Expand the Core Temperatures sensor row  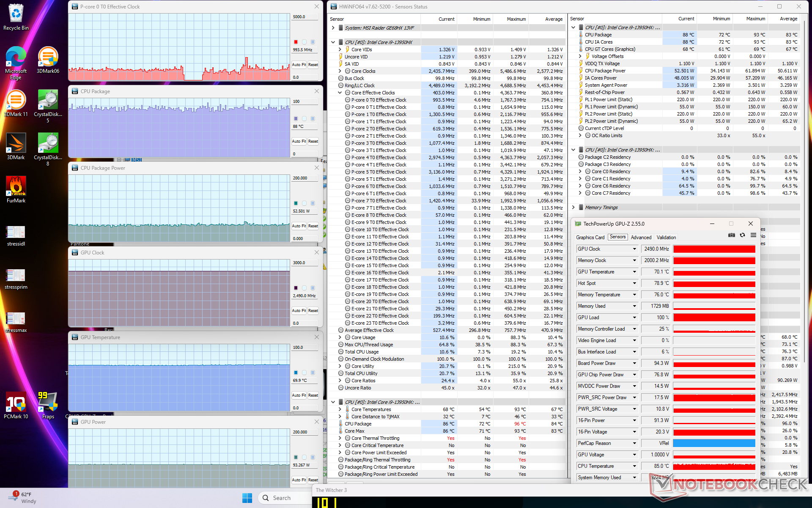point(340,409)
